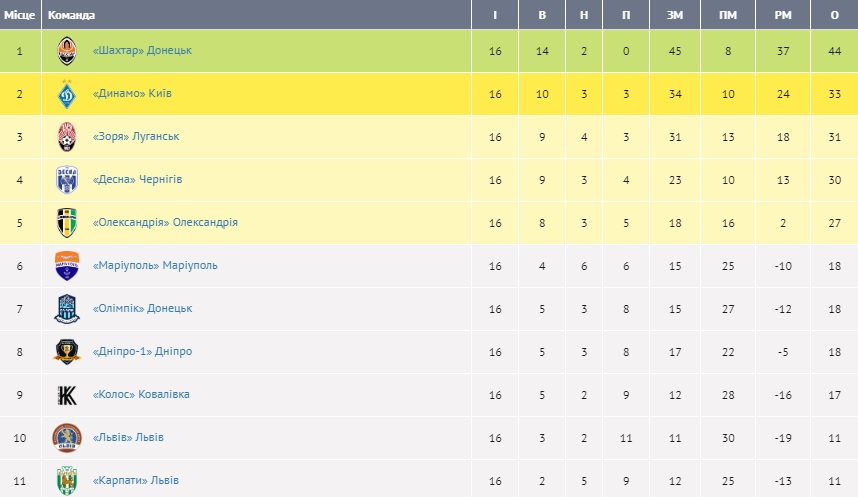Click the Shakhtar Donetsk club logo

point(67,51)
